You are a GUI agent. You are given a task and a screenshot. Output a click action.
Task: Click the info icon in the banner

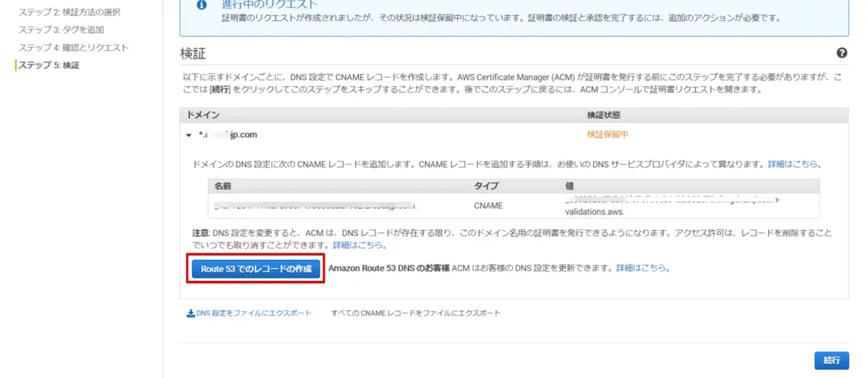pos(202,6)
